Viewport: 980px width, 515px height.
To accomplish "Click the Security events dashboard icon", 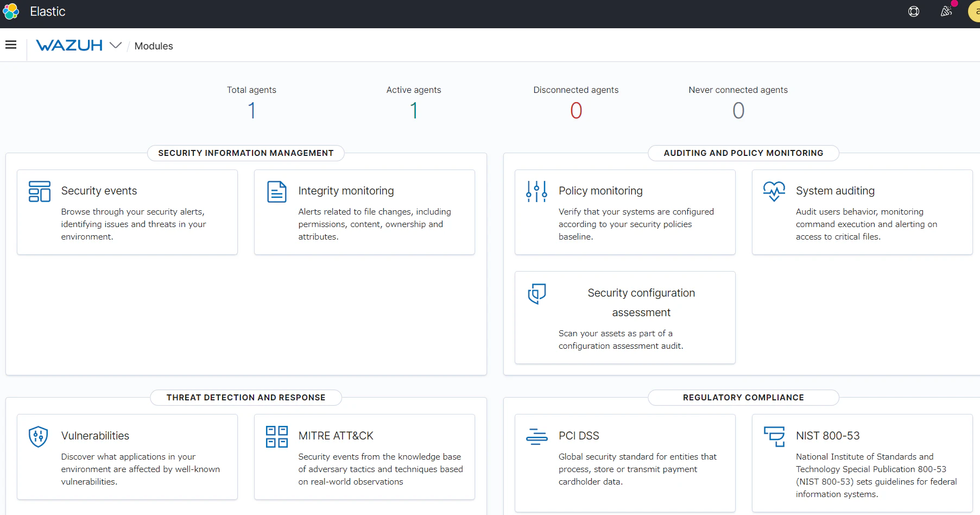I will coord(40,191).
